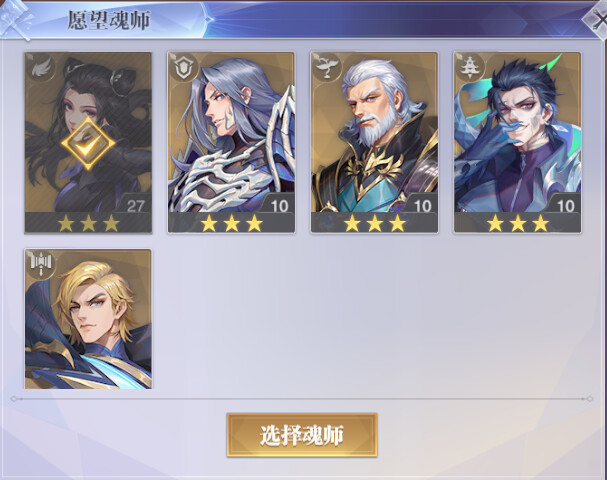Image resolution: width=607 pixels, height=480 pixels.
Task: Click the crossed-weapons emblem in header
Action: [x=15, y=20]
